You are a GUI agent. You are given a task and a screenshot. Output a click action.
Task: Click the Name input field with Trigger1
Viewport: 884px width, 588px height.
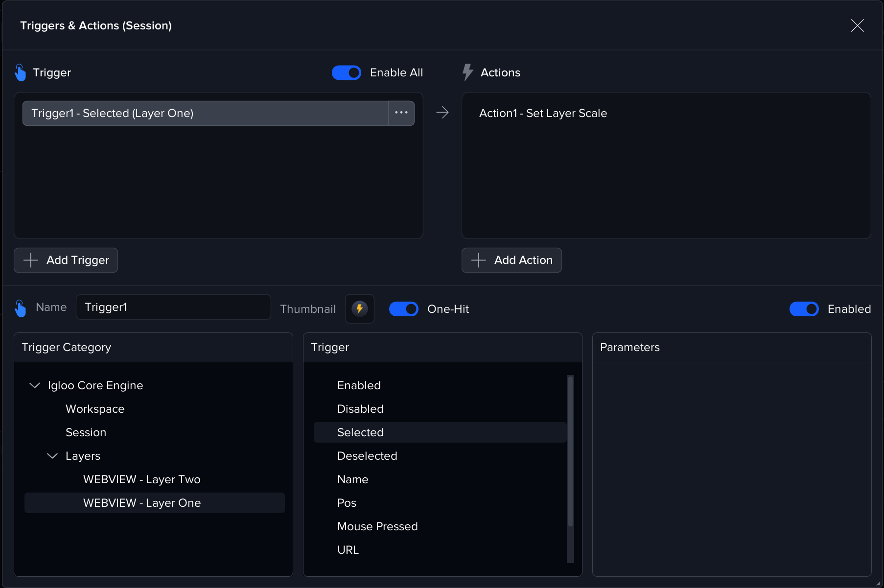tap(173, 307)
